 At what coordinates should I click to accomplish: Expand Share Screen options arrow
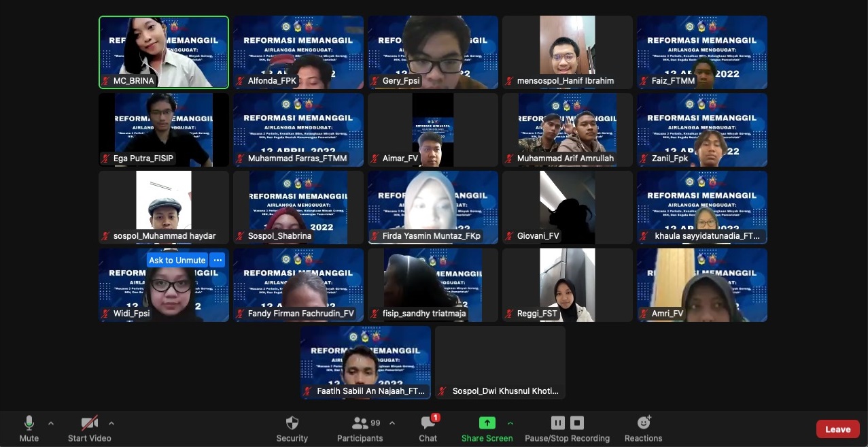510,423
